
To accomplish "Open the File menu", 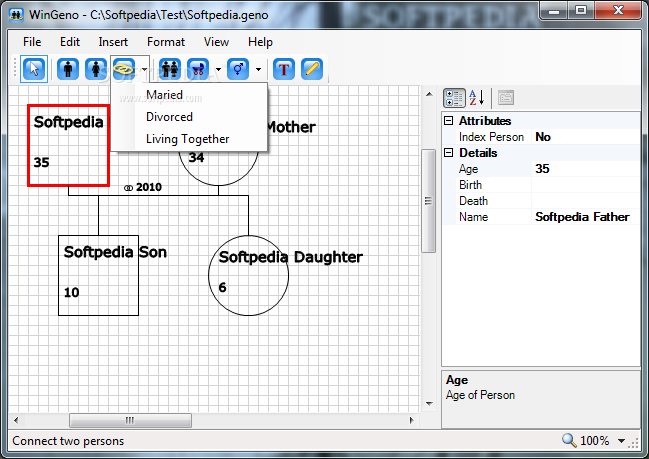I will pos(32,42).
